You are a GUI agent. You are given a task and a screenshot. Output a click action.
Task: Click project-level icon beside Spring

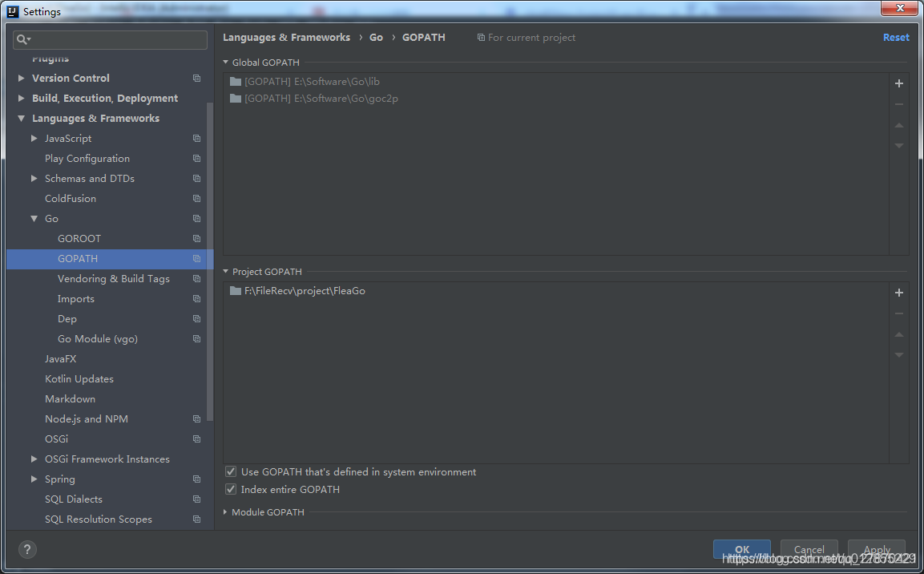point(197,479)
